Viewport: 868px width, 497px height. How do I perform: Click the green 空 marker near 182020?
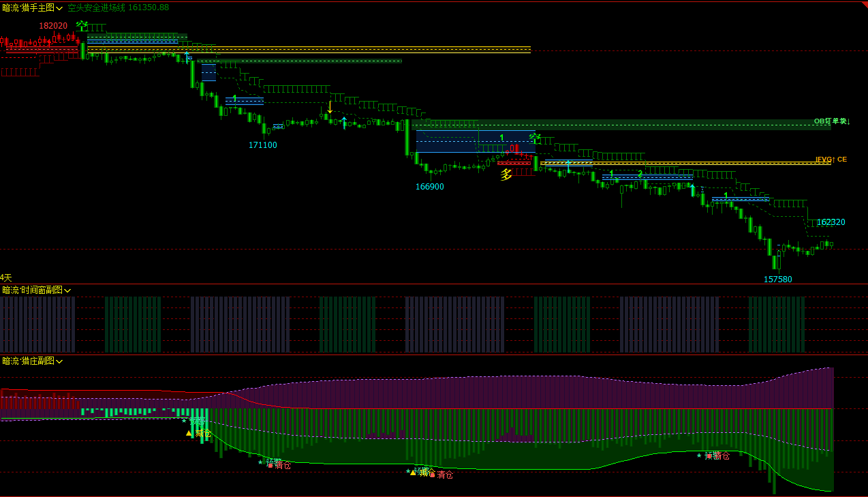click(x=82, y=25)
